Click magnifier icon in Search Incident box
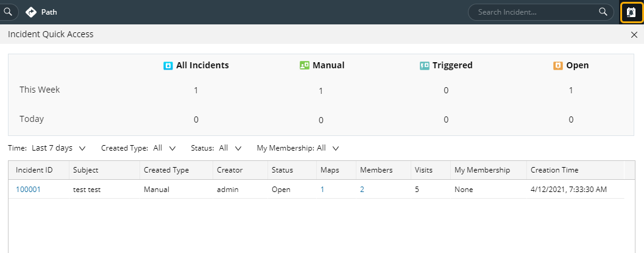 pyautogui.click(x=603, y=12)
